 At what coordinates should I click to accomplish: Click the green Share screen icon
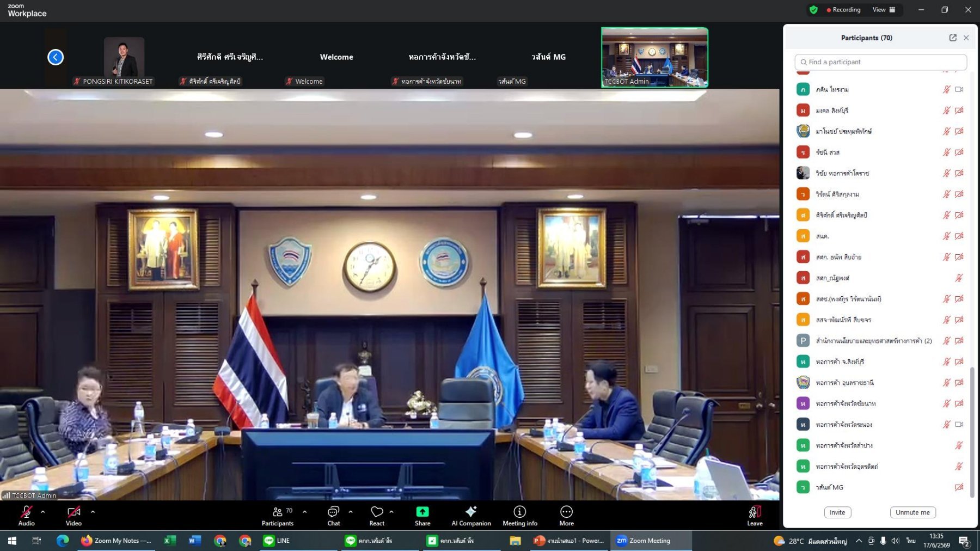pos(422,512)
